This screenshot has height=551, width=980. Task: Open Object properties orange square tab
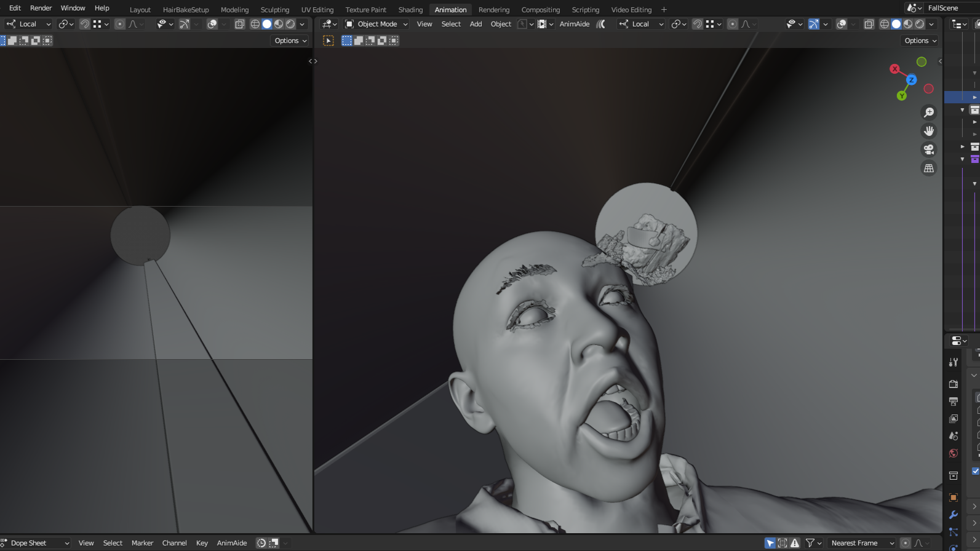coord(954,497)
